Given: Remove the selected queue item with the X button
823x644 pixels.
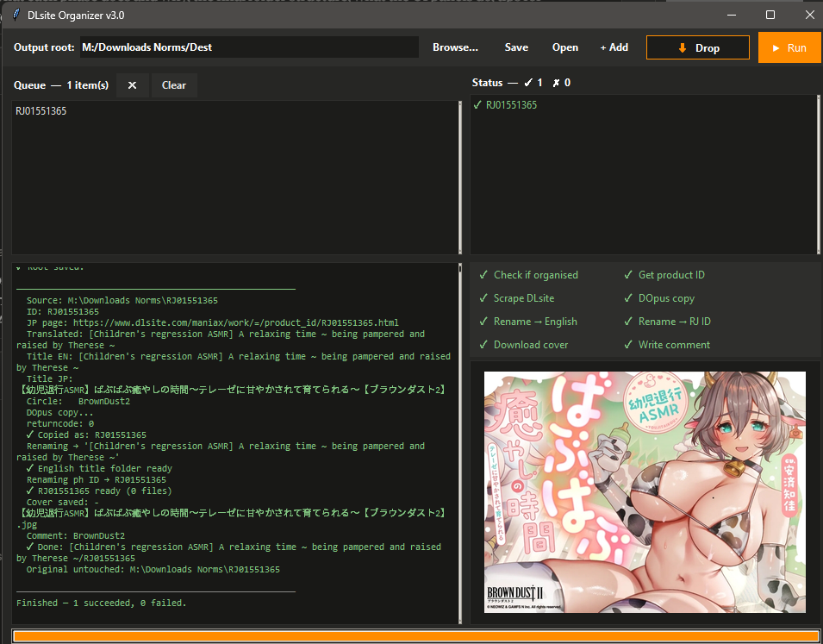Looking at the screenshot, I should click(x=132, y=85).
